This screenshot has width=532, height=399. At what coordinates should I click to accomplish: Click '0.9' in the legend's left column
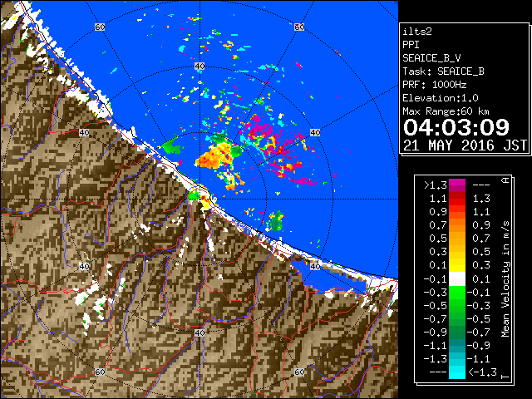coord(438,212)
